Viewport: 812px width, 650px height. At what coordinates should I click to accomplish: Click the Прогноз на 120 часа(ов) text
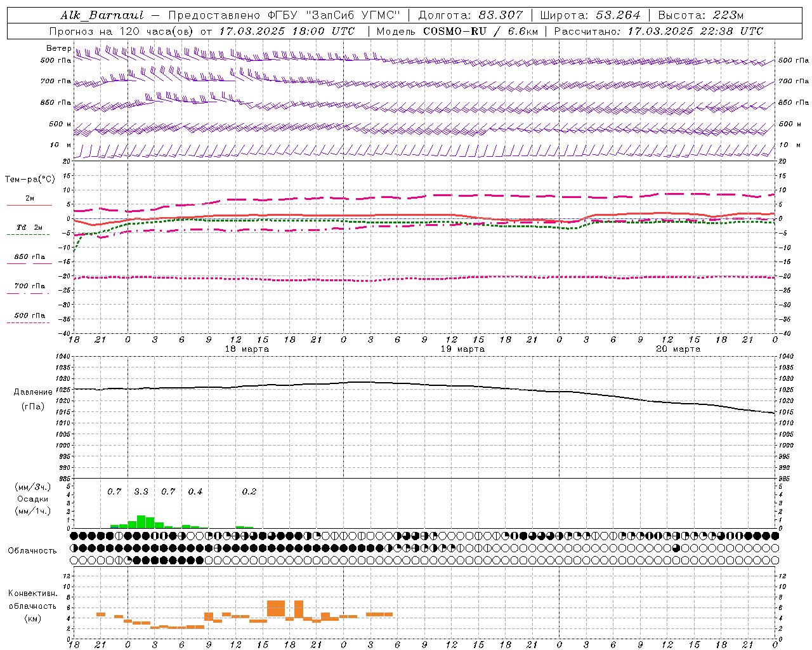coord(122,31)
